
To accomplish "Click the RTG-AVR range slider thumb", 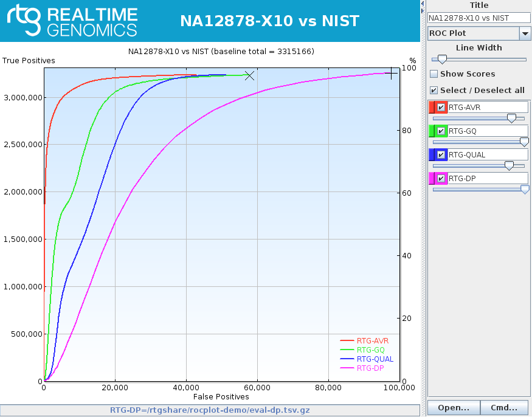I will click(x=511, y=119).
